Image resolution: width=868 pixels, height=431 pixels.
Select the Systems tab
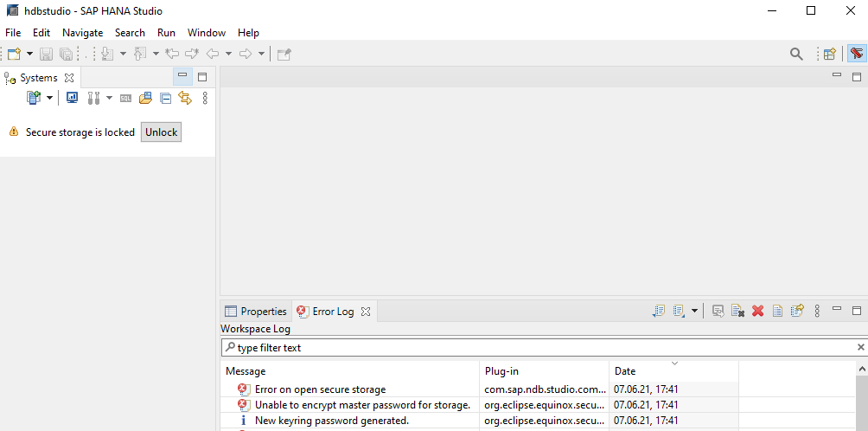coord(38,78)
